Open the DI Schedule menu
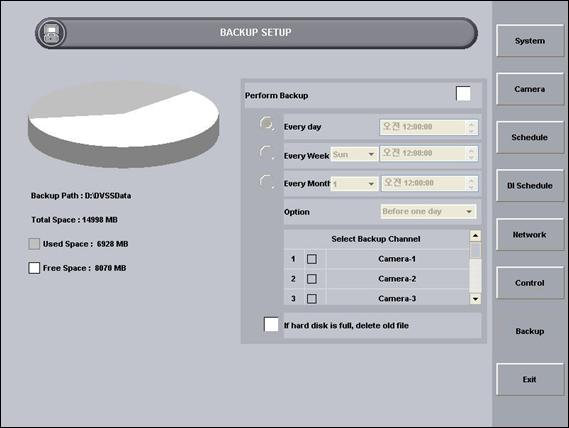The image size is (569, 428). click(530, 186)
